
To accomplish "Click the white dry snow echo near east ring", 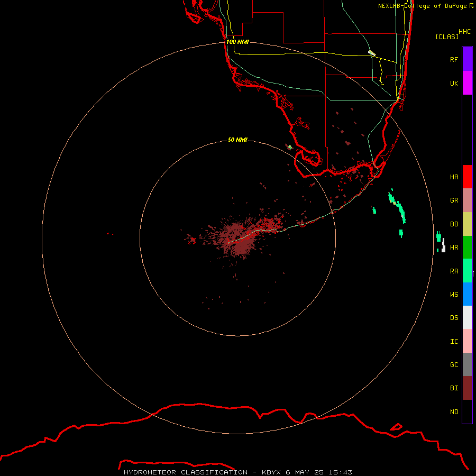I will point(443,245).
